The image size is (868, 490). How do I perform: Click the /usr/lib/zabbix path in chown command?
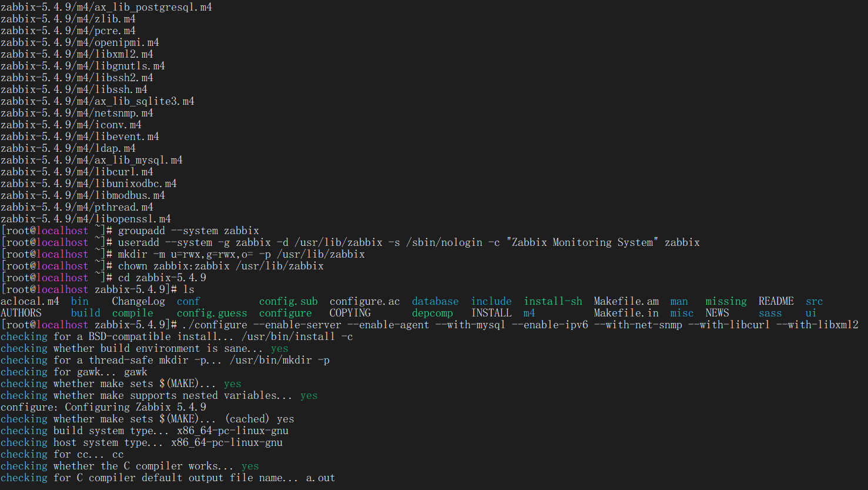click(279, 265)
